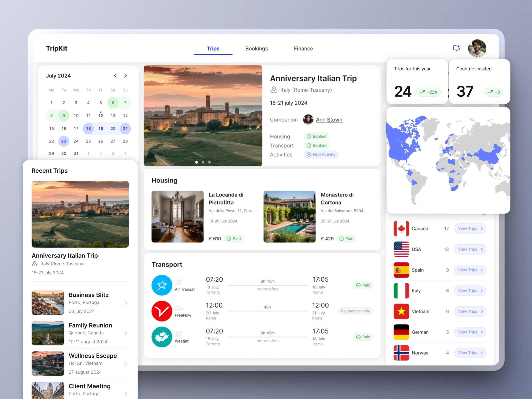The height and width of the screenshot is (399, 532).
Task: Switch to the Trips tab
Action: pos(213,49)
